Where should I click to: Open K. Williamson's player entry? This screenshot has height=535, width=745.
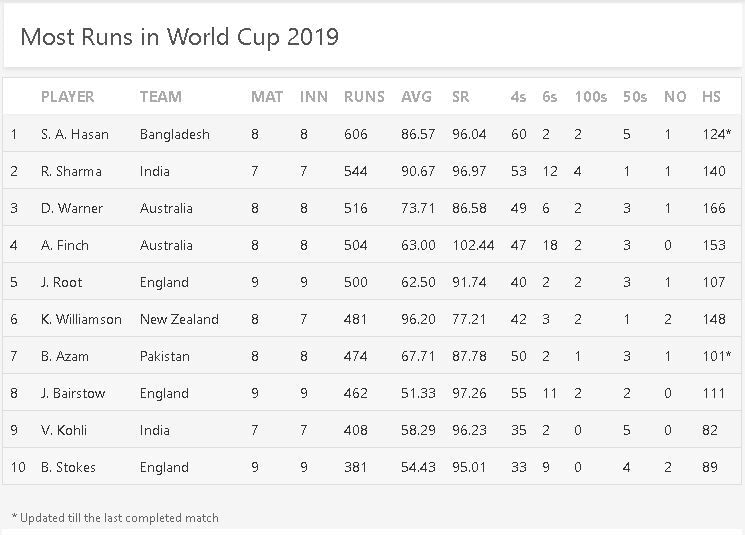pyautogui.click(x=81, y=319)
